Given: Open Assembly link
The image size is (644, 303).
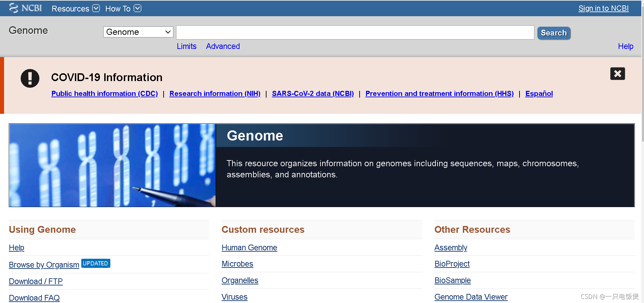Looking at the screenshot, I should (451, 248).
